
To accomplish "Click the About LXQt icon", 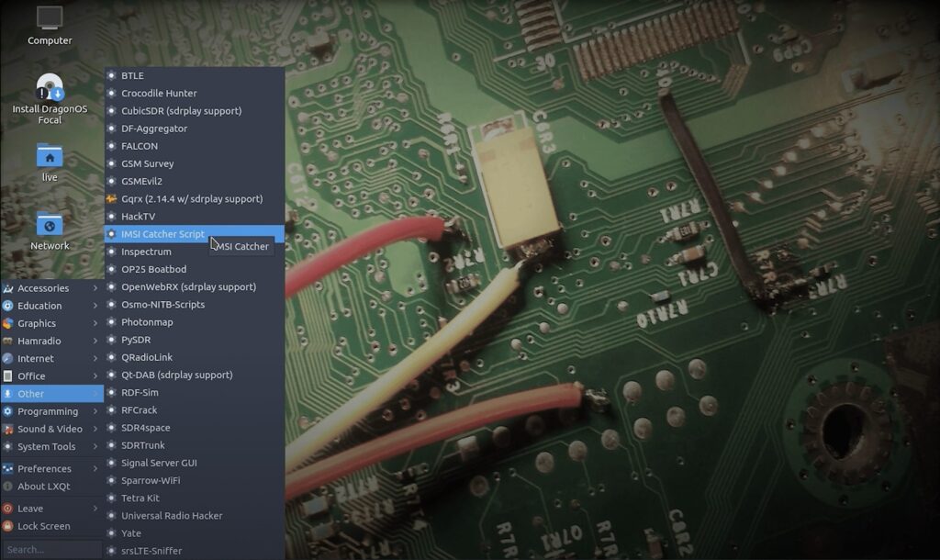I will coord(8,487).
